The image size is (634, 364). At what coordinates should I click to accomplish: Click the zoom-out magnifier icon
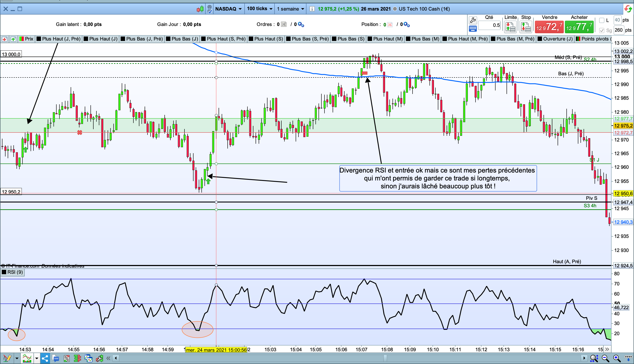(605, 358)
